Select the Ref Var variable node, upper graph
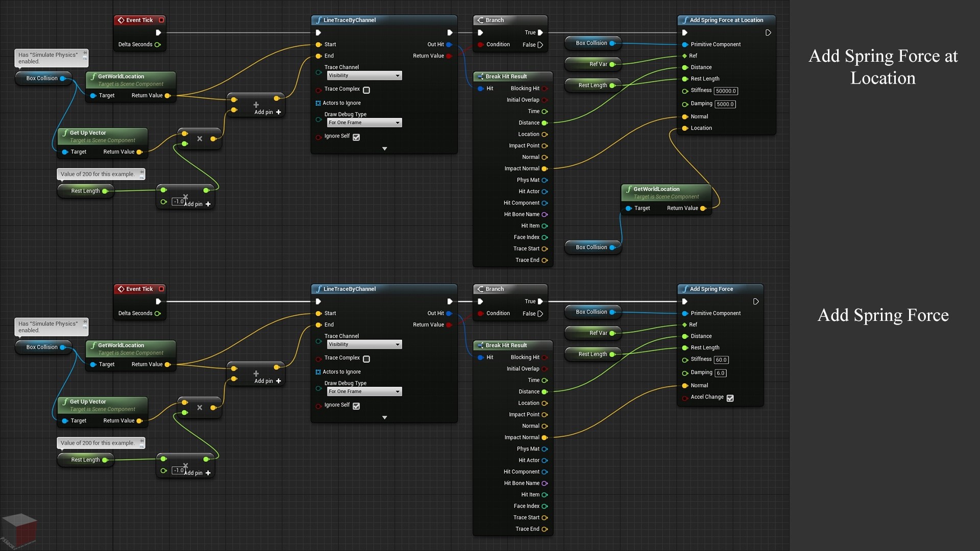This screenshot has height=551, width=980. [593, 64]
